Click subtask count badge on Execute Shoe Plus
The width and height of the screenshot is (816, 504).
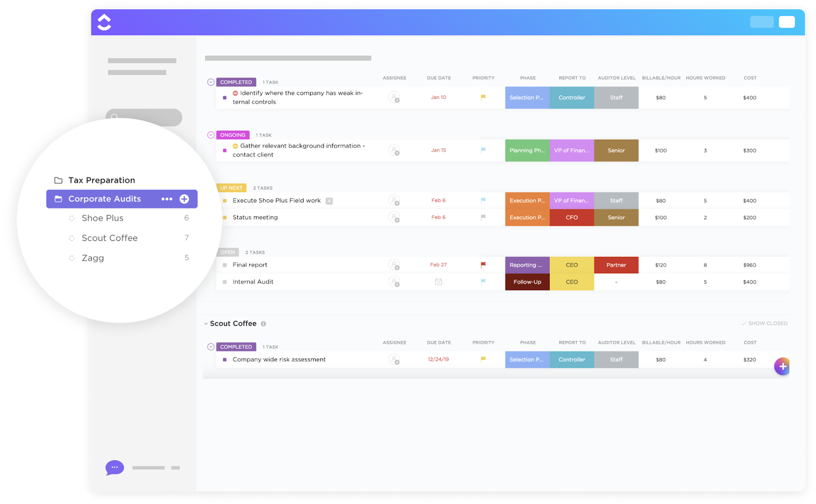coord(329,201)
